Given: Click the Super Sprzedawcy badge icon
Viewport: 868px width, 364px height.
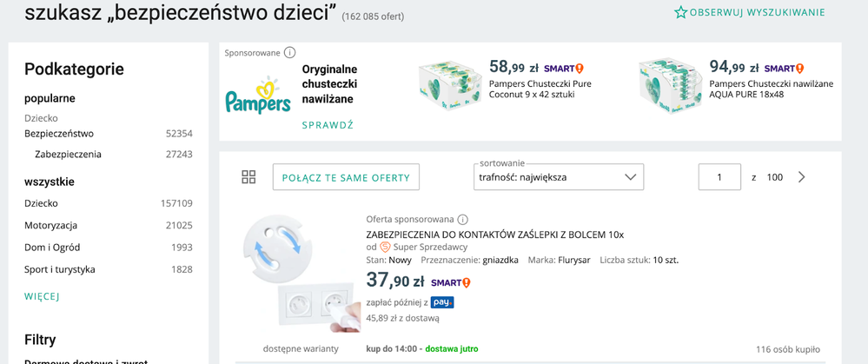Looking at the screenshot, I should 386,247.
